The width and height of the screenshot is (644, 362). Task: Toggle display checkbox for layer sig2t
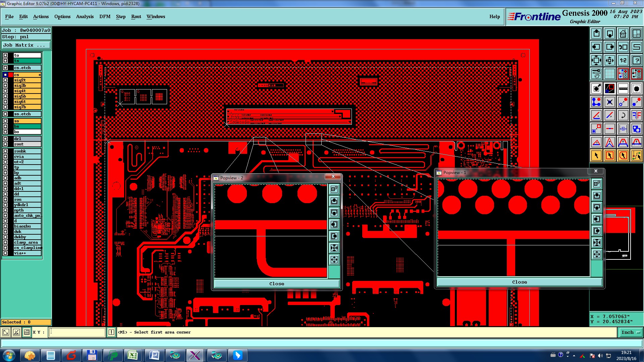(5, 80)
